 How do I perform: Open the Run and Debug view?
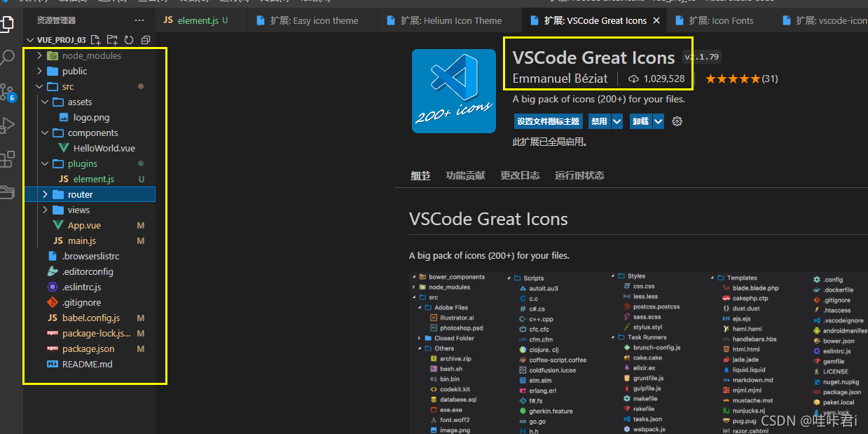click(x=7, y=126)
